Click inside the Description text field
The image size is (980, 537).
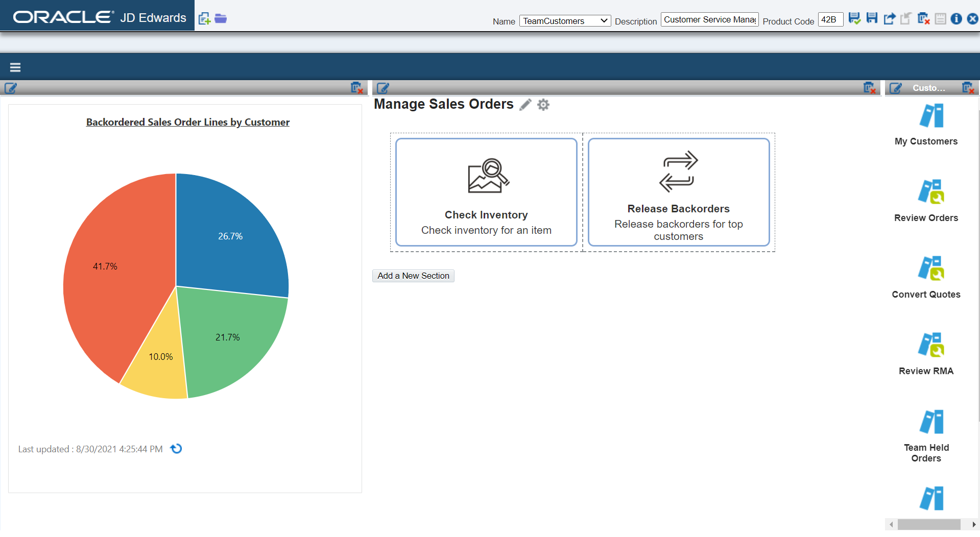point(709,19)
